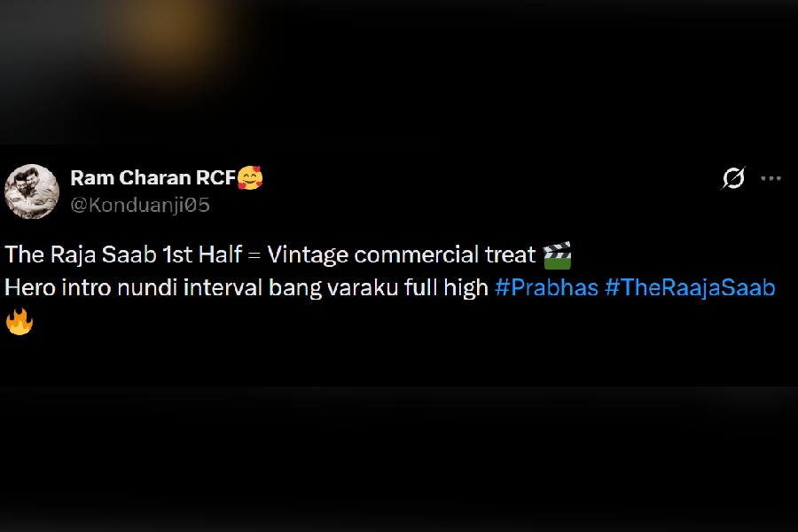Screen dimensions: 798x532
Task: Select the phrase "Vintage commercial treat"
Action: pyautogui.click(x=402, y=254)
